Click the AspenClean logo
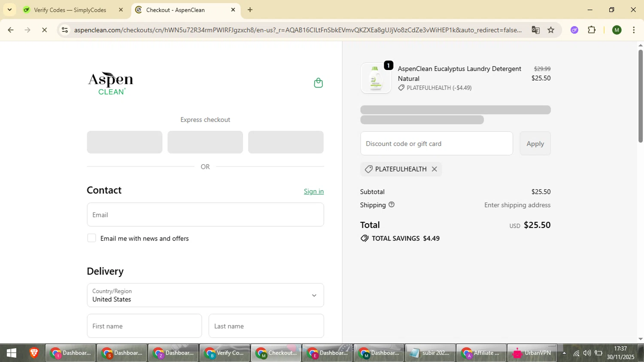The image size is (644, 362). 111,83
